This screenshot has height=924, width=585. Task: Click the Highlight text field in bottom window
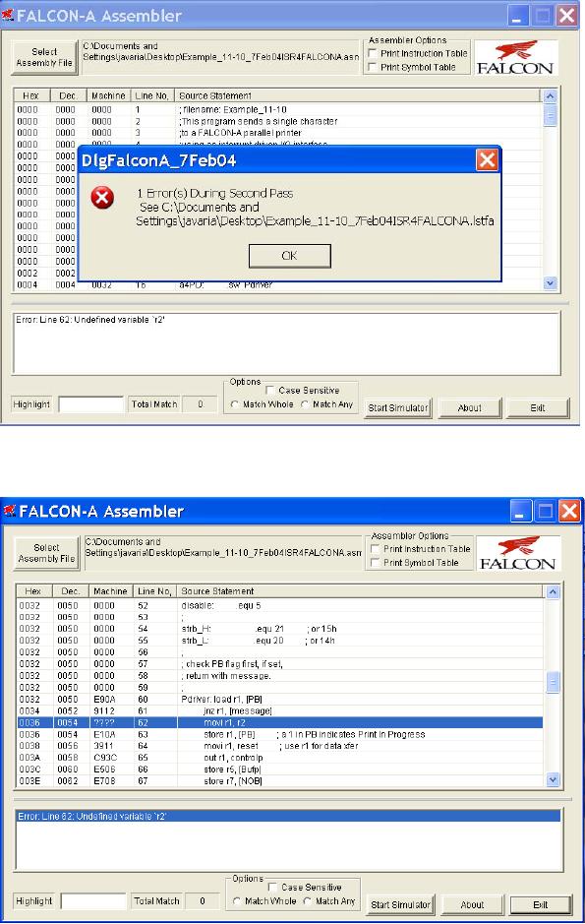click(x=93, y=901)
